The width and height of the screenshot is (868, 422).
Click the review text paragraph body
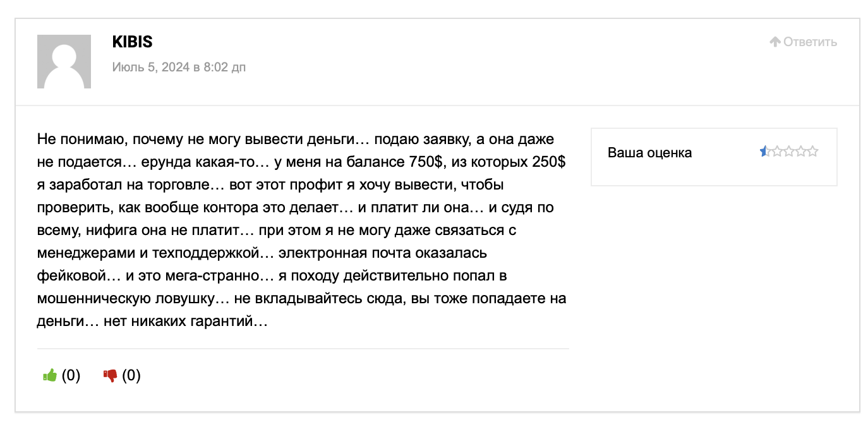[x=302, y=230]
